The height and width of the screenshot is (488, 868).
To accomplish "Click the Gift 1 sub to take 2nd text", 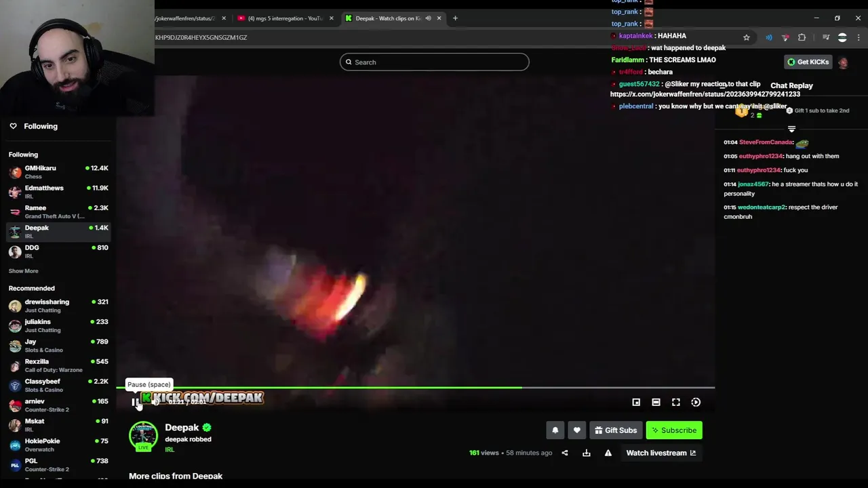I will (x=822, y=110).
